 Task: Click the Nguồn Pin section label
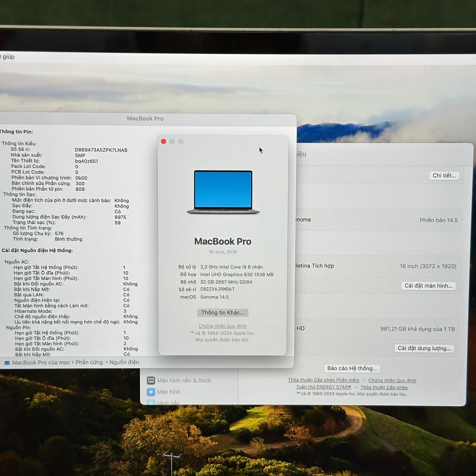[18, 327]
